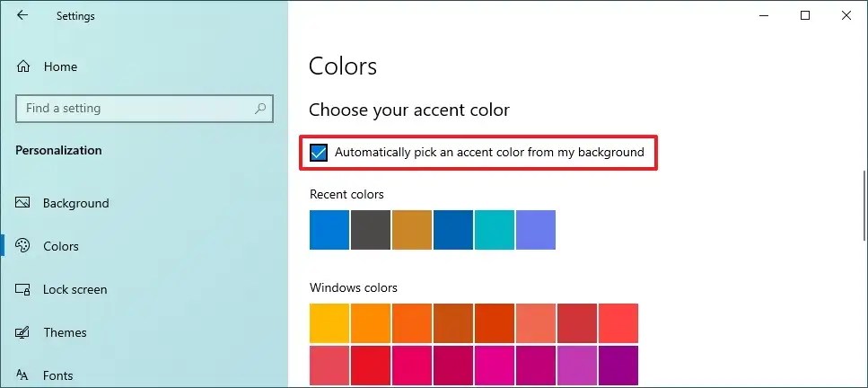Click the Fonts icon in sidebar
Viewport: 868px width, 388px height.
coord(22,375)
